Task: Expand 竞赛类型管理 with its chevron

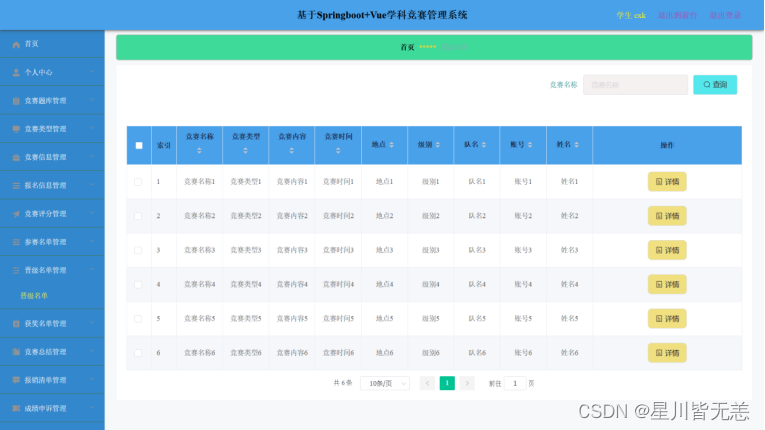Action: click(x=92, y=128)
